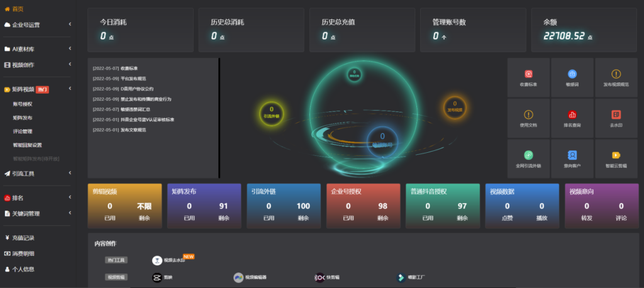This screenshot has height=288, width=644.
Task: Click the 普通抖音授权 green stats card
Action: 443,206
